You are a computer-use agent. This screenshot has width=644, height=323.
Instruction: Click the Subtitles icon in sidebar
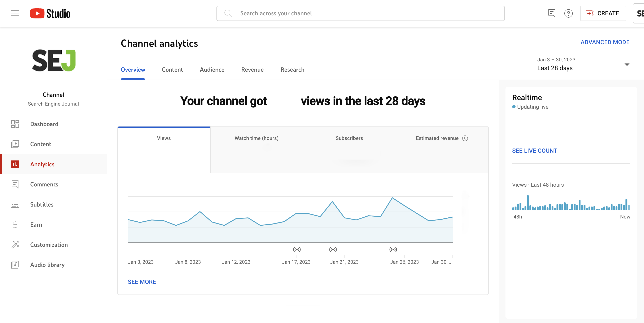coord(15,204)
